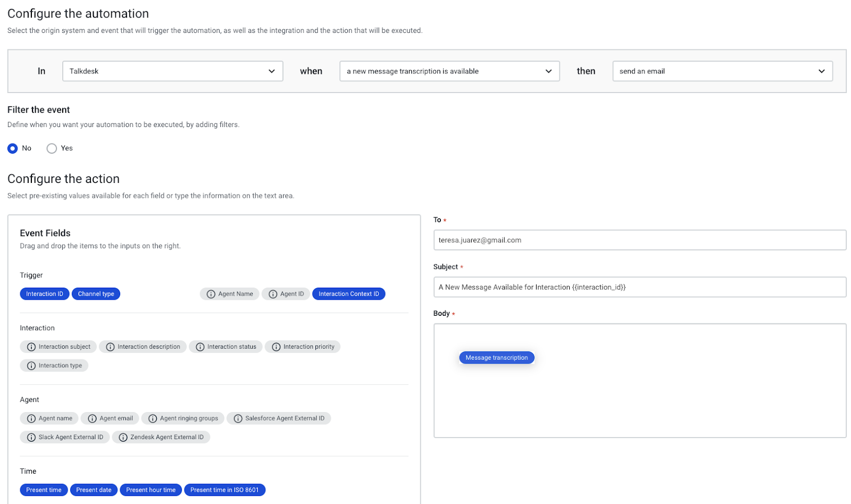The height and width of the screenshot is (504, 851).
Task: Click info icon on Salesforce Agent External ID
Action: (238, 419)
